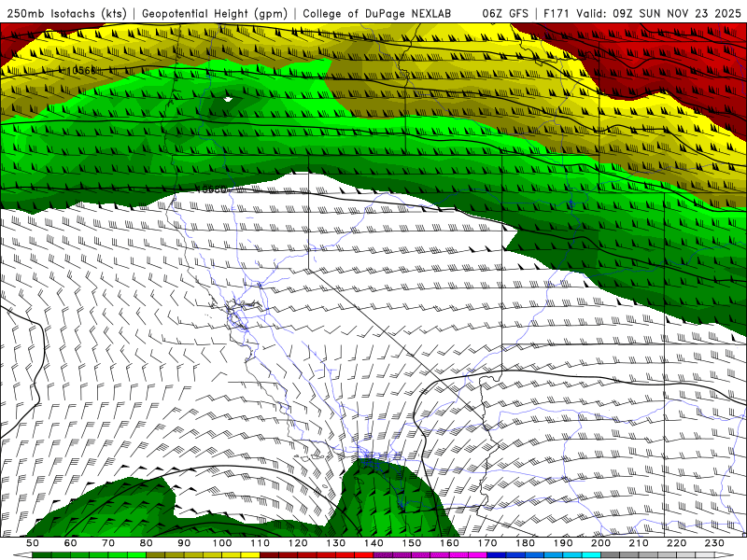Click the 200 value on the color scale
This screenshot has height=560, width=747.
(600, 543)
